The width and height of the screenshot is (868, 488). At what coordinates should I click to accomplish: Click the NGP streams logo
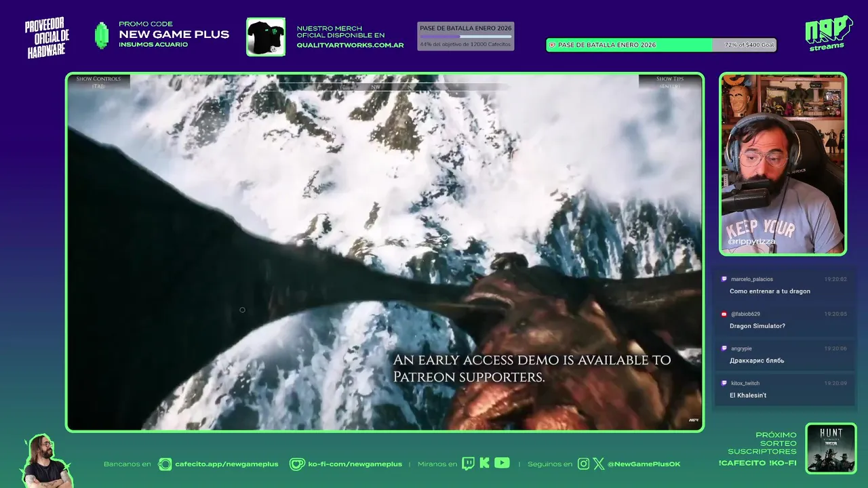point(829,33)
